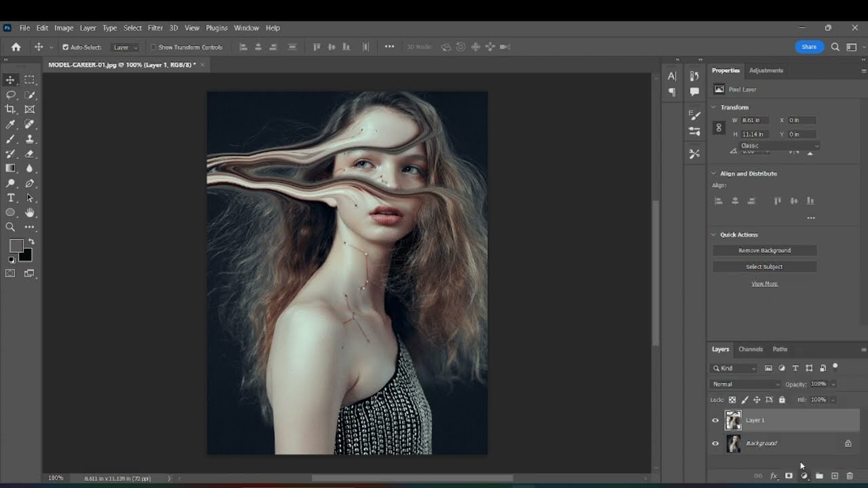Screen dimensions: 868x488
Task: Switch to the Adjustments tab
Action: coord(766,70)
